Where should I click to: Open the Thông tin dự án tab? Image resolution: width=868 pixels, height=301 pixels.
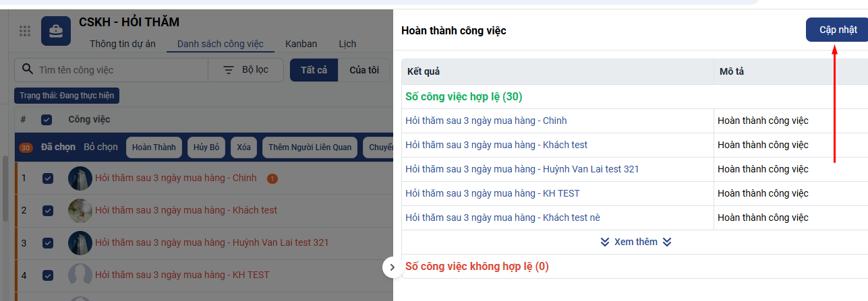pos(123,44)
